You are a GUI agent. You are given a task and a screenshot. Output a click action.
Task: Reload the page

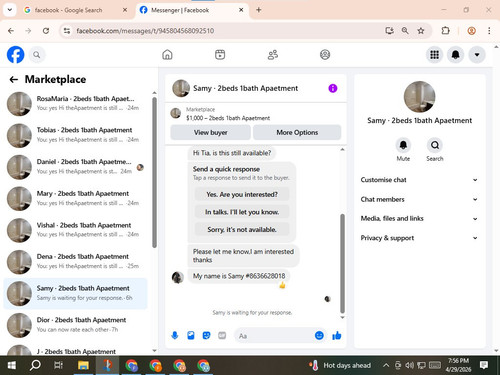pyautogui.click(x=46, y=31)
